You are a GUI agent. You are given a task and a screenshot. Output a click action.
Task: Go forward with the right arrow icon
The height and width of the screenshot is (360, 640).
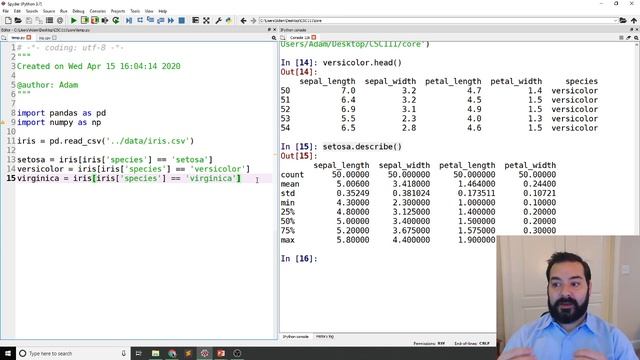point(253,20)
